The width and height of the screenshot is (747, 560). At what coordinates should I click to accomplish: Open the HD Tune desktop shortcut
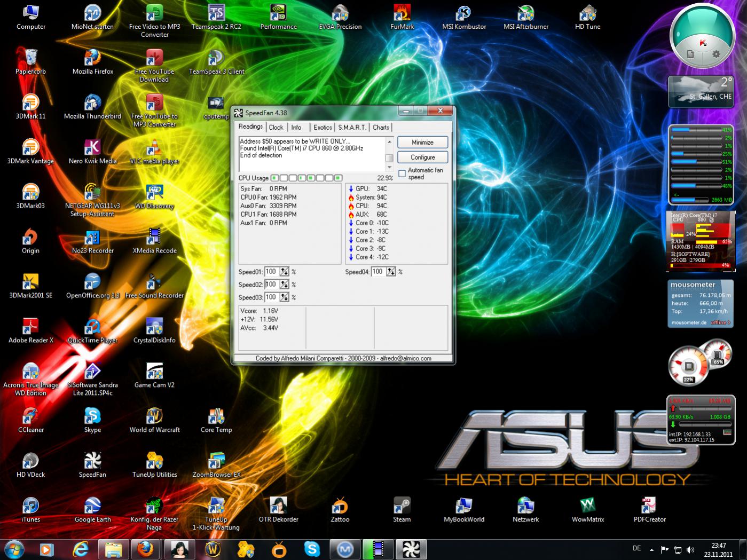(587, 16)
